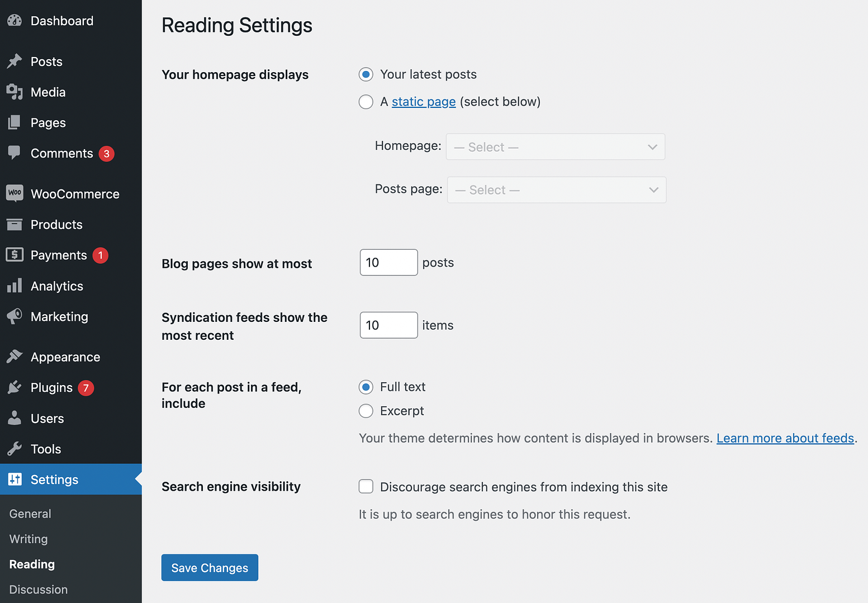Image resolution: width=868 pixels, height=603 pixels.
Task: Open the Posts page select dropdown
Action: point(556,189)
